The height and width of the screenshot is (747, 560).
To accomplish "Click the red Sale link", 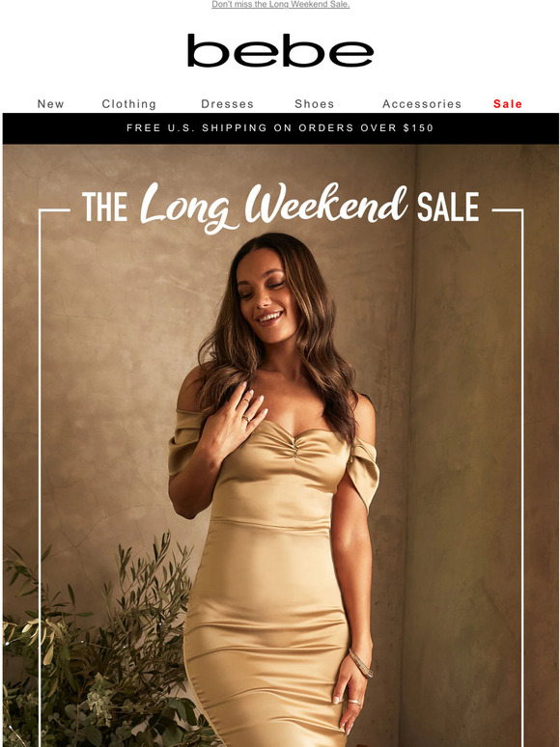I will [508, 104].
